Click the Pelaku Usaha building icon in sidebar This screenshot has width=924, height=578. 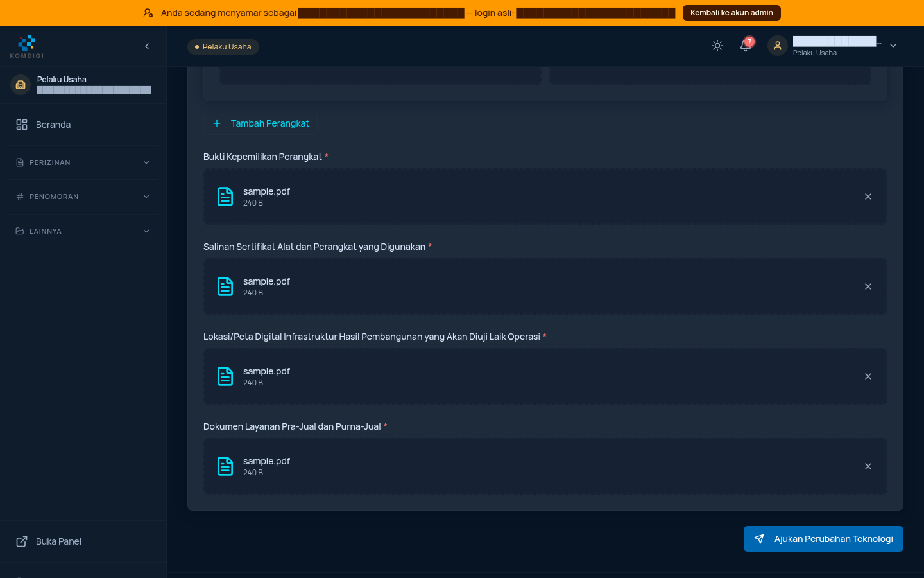[x=21, y=85]
